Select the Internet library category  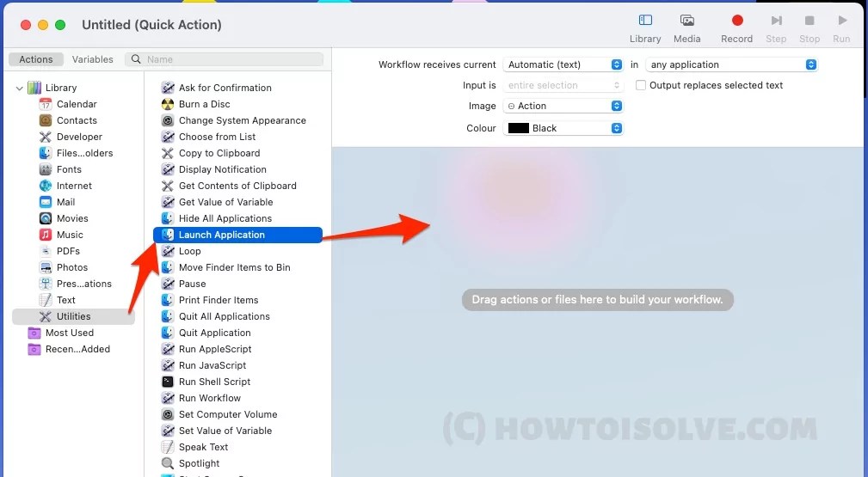74,186
